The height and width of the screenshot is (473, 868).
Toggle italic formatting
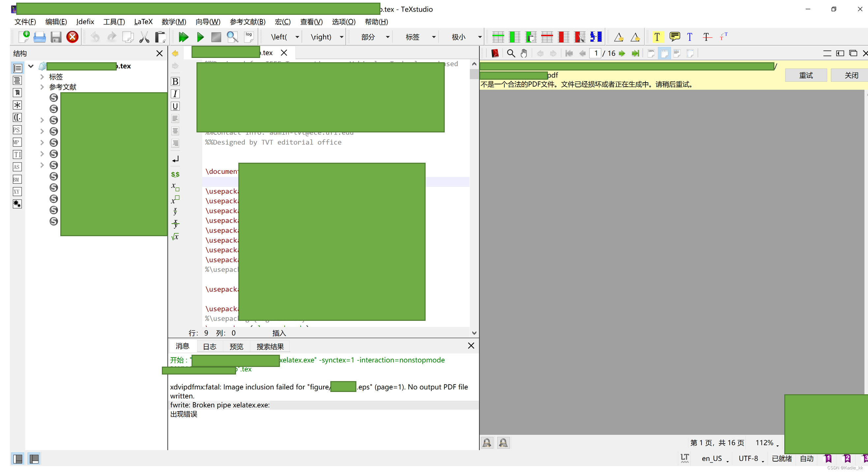pos(175,94)
